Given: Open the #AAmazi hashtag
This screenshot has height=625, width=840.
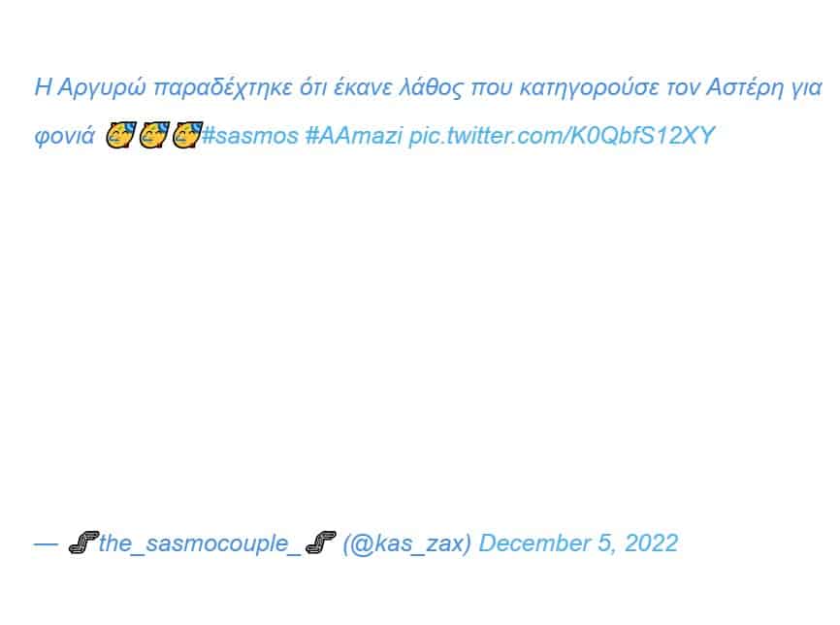Looking at the screenshot, I should click(354, 135).
